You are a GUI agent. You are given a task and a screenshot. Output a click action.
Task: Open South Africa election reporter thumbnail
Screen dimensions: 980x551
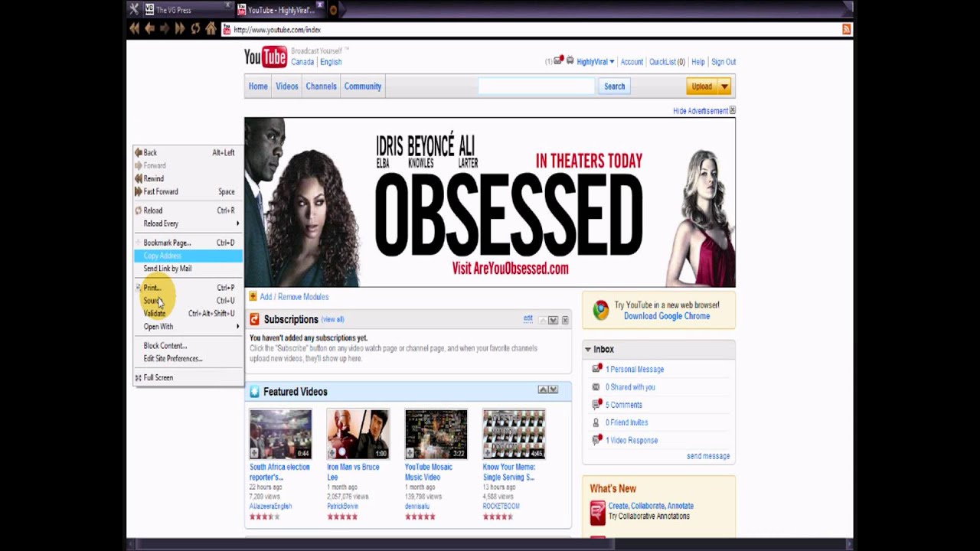[280, 434]
